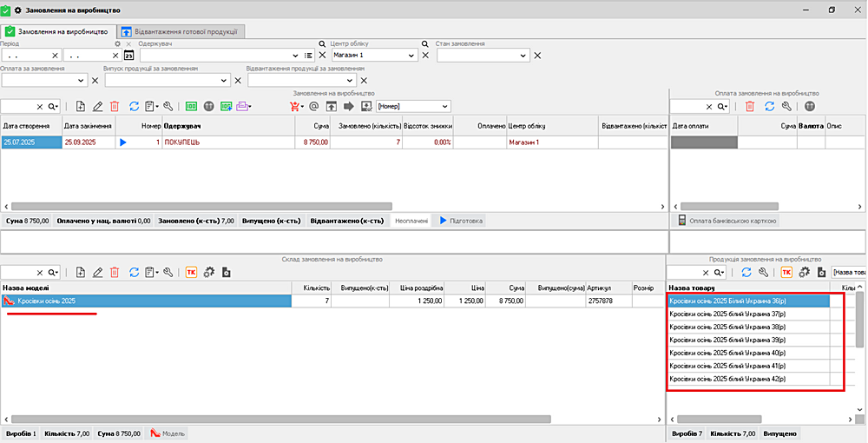This screenshot has height=443, width=868.
Task: Click the blue refresh icon in payment panel
Action: (769, 106)
